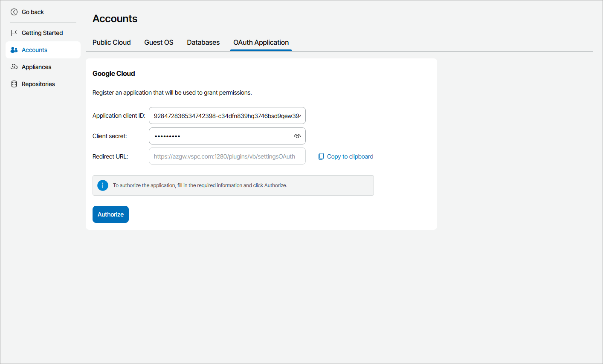Navigate to the Repositories section
The image size is (603, 364).
(x=38, y=84)
